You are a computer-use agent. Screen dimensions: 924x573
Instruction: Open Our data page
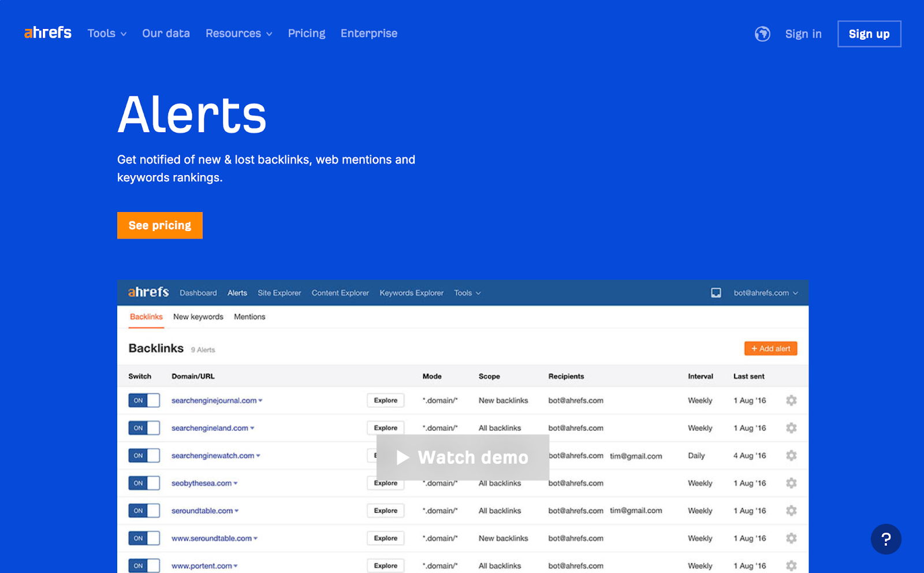pyautogui.click(x=166, y=34)
